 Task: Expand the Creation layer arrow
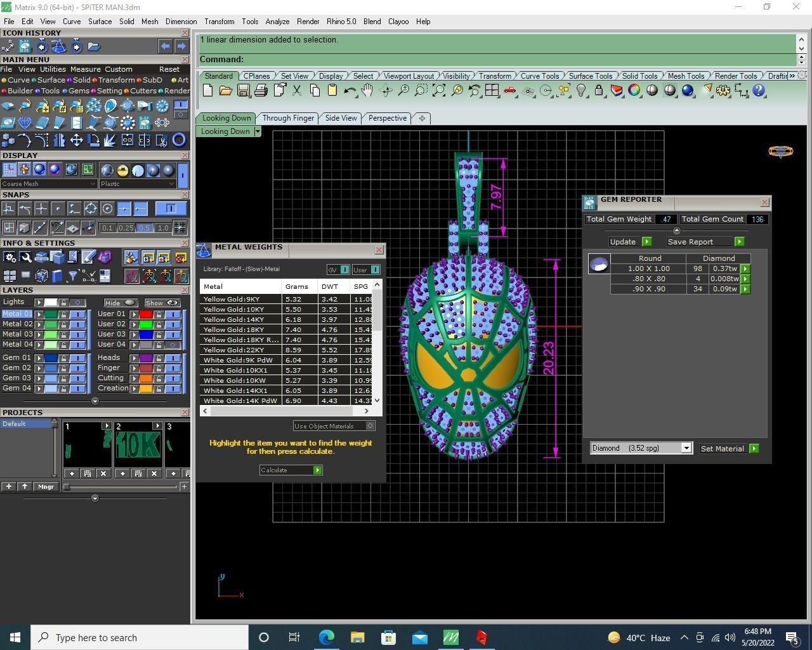click(x=134, y=388)
